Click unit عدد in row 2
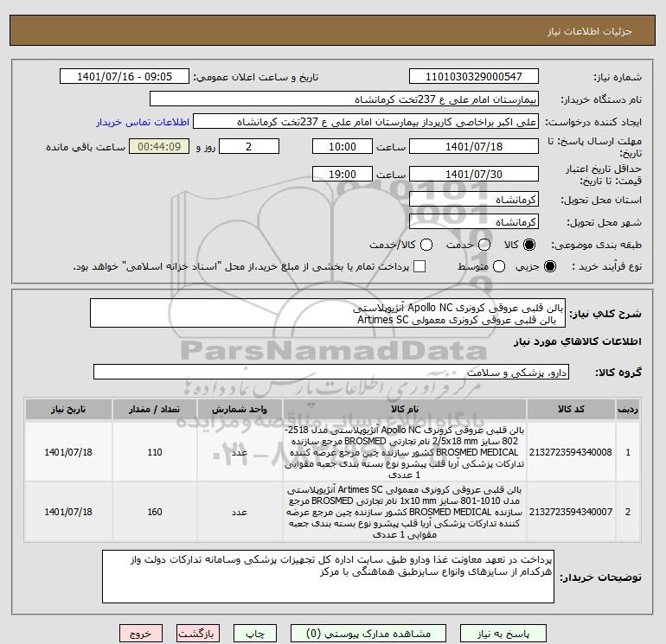 click(240, 513)
